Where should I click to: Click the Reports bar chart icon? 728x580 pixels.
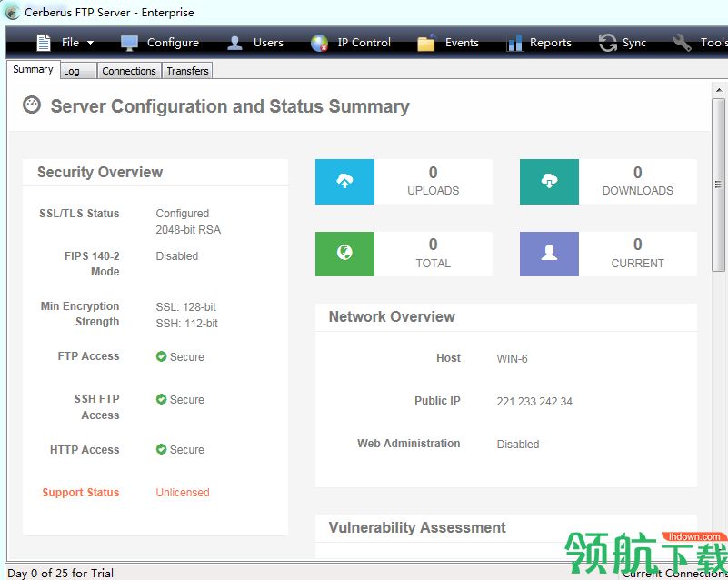(x=514, y=44)
